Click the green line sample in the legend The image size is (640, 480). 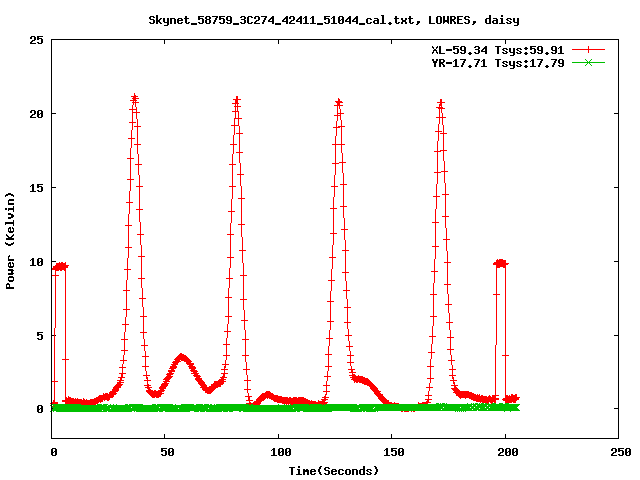(x=589, y=63)
